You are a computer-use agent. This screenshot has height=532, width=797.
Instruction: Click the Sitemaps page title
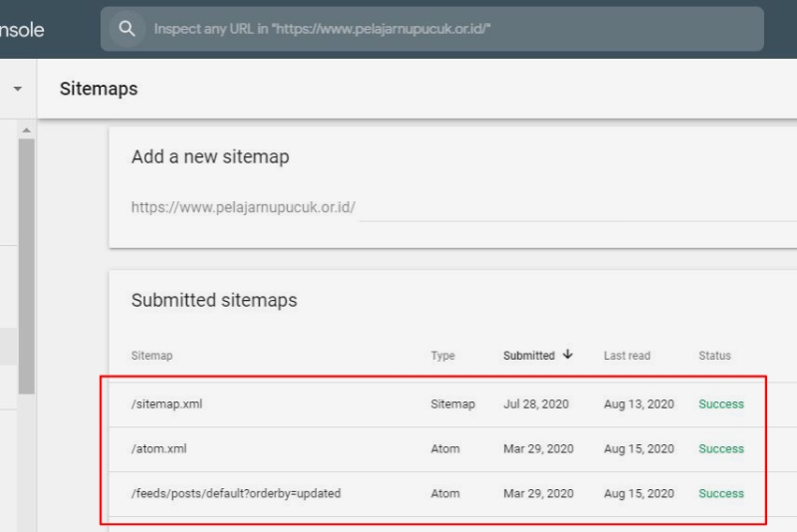99,89
